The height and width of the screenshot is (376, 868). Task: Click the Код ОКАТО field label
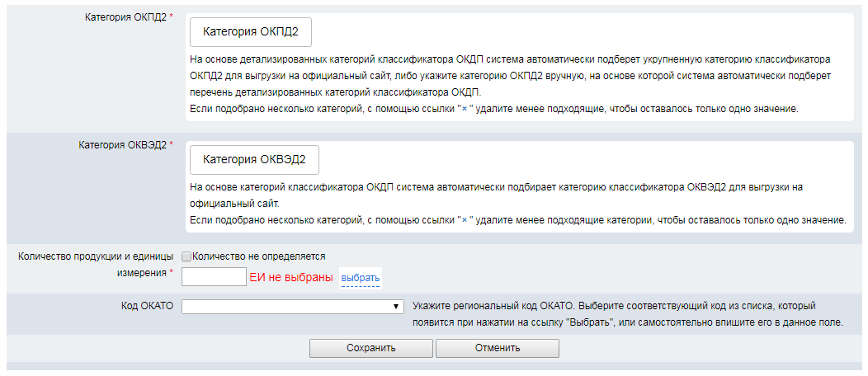(147, 306)
